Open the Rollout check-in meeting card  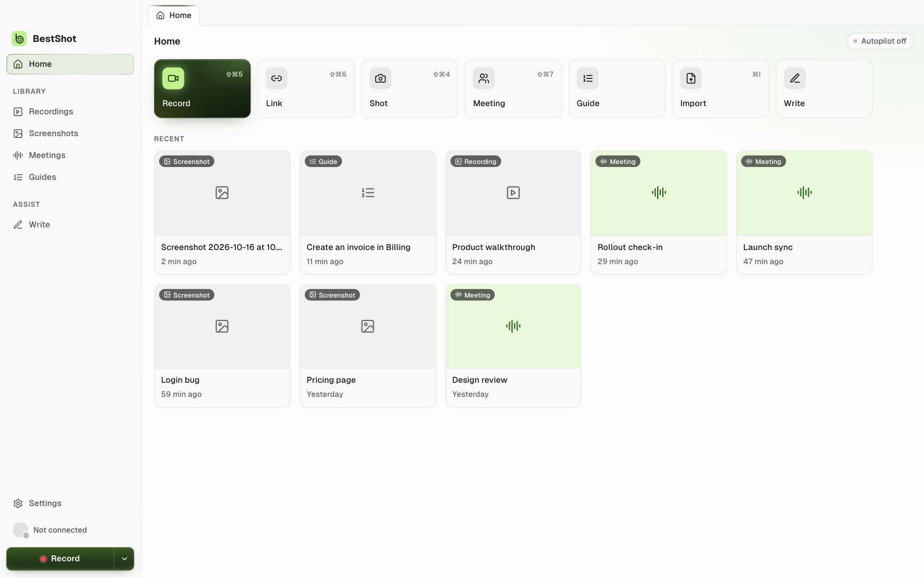[x=658, y=212]
